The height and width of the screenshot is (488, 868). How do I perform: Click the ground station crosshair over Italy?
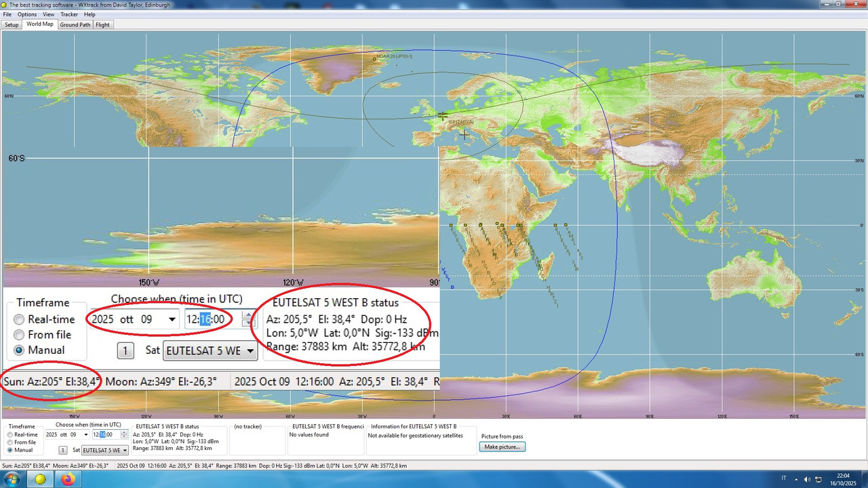coord(465,135)
